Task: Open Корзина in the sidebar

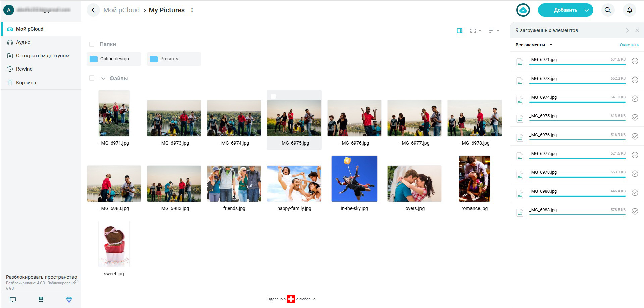Action: 26,83
